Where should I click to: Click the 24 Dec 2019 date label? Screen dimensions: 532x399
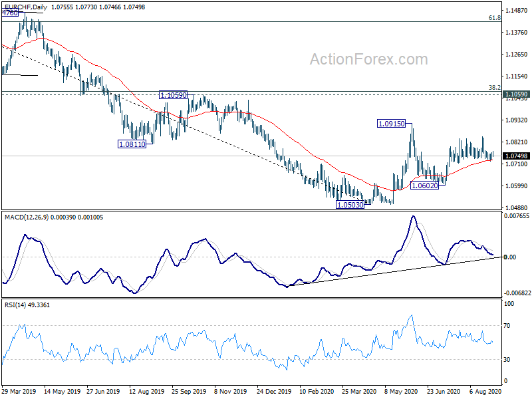click(274, 391)
